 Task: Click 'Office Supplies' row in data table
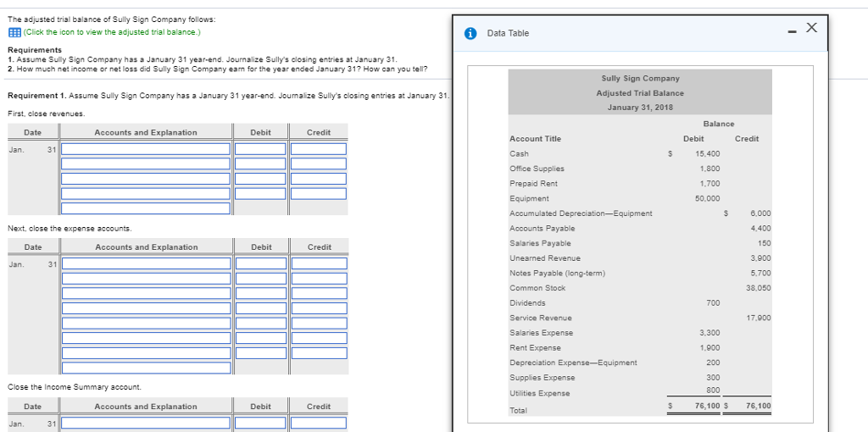pos(640,169)
